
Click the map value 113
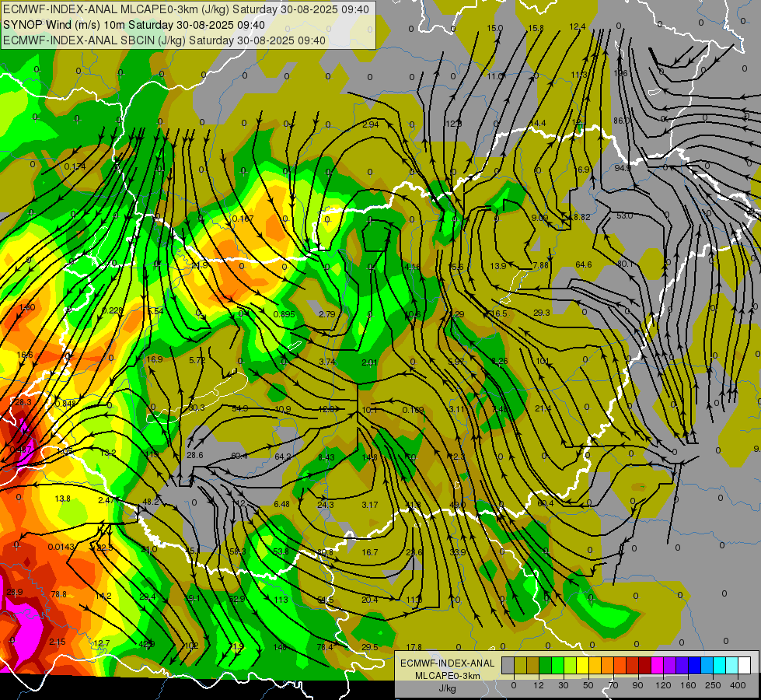click(281, 600)
